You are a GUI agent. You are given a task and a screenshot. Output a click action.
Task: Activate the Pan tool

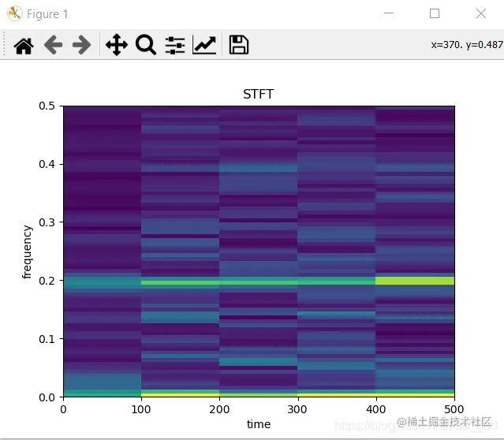coord(117,45)
